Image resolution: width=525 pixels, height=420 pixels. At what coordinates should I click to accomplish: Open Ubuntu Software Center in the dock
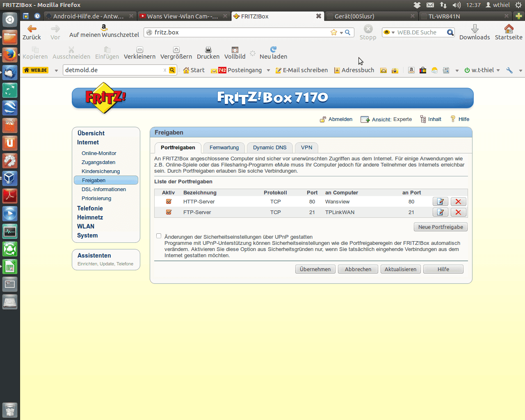[10, 126]
